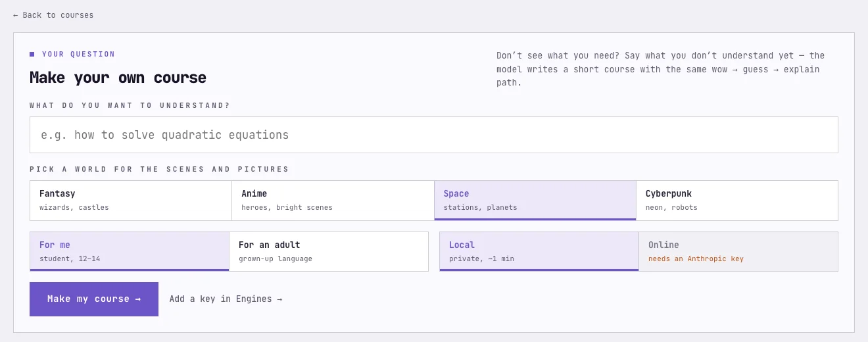868x342 pixels.
Task: Click the 'Make my course' button
Action: coord(94,299)
